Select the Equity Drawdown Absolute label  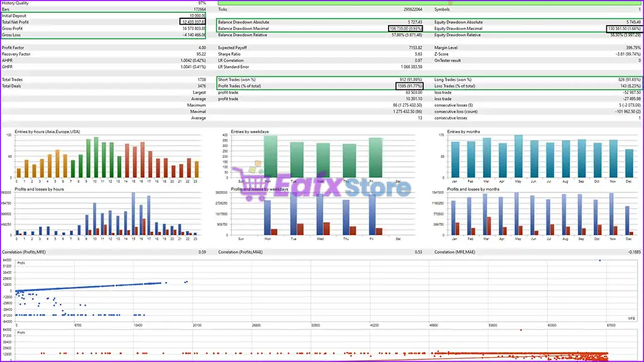pos(458,22)
